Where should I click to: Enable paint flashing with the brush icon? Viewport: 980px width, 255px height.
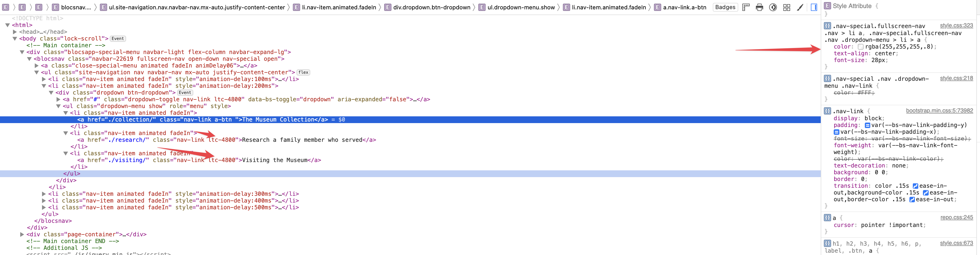[x=800, y=7]
